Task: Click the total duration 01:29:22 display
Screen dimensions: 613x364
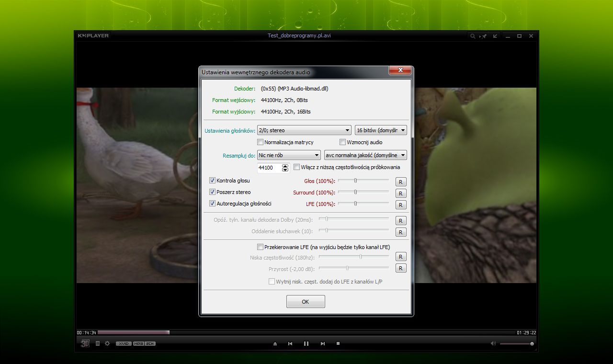Action: tap(526, 333)
